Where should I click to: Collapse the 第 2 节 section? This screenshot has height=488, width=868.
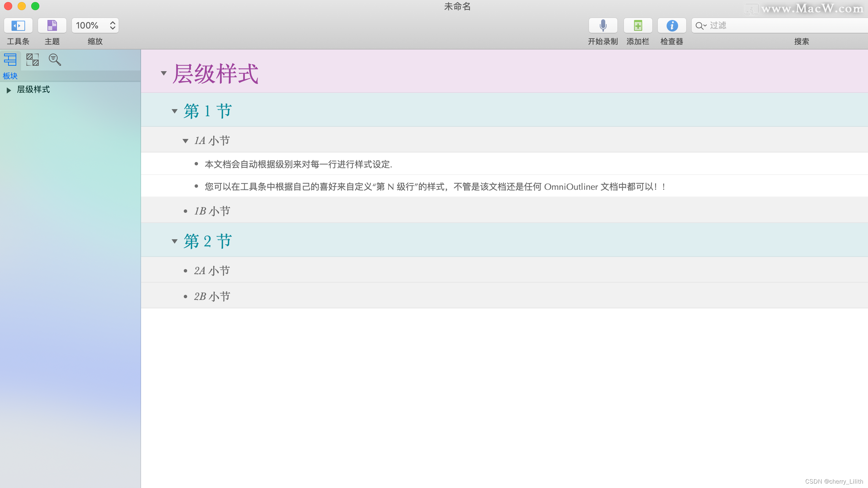click(x=175, y=241)
